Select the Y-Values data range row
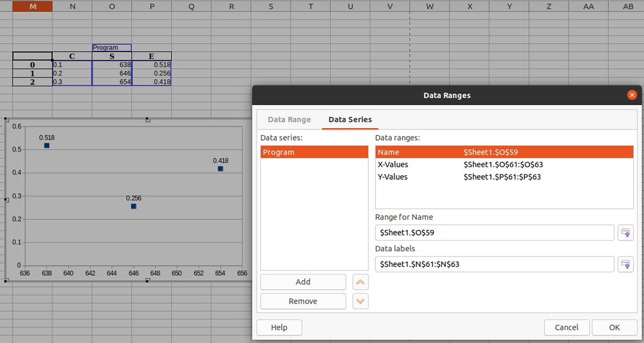 pyautogui.click(x=504, y=177)
